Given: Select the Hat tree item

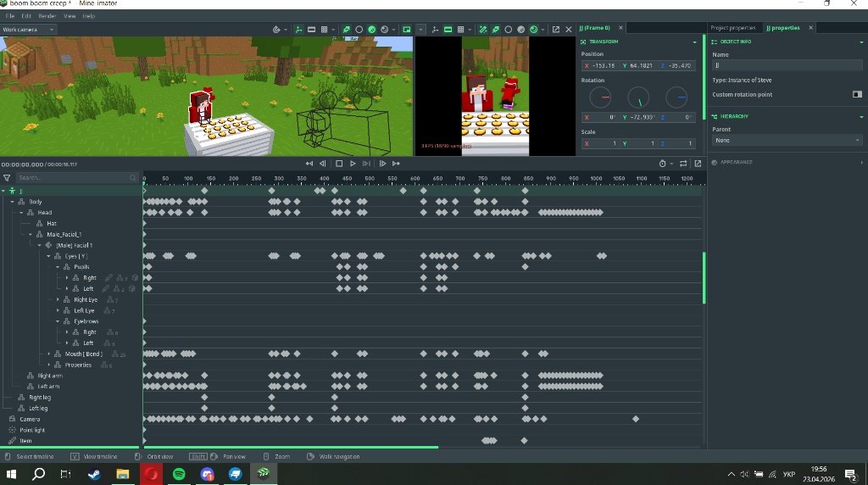Looking at the screenshot, I should pos(52,224).
